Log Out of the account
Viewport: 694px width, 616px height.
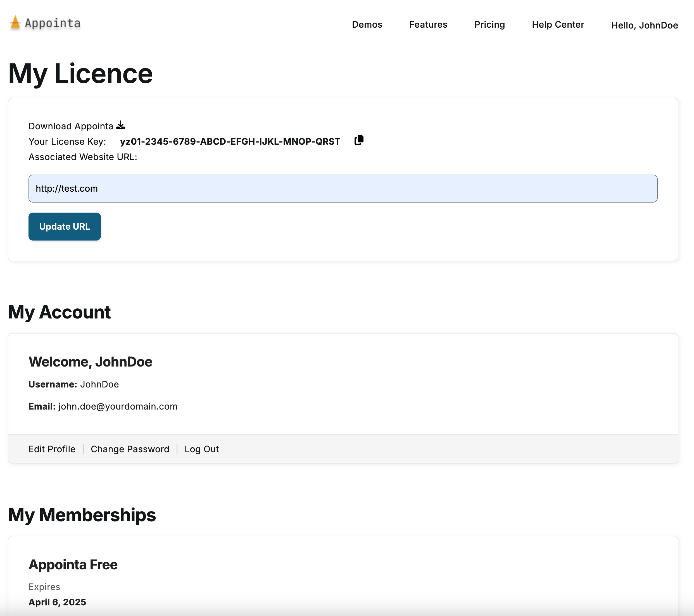[202, 449]
